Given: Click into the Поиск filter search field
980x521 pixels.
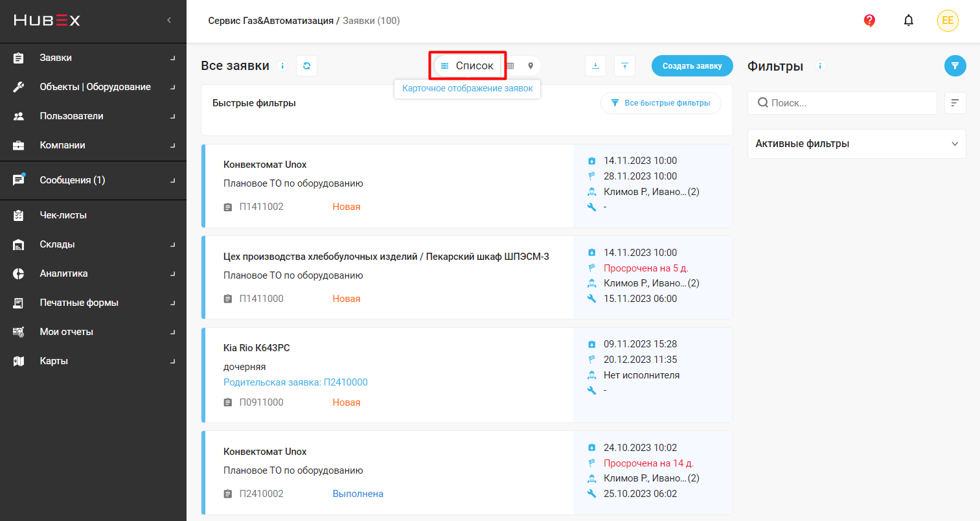Looking at the screenshot, I should (x=842, y=103).
